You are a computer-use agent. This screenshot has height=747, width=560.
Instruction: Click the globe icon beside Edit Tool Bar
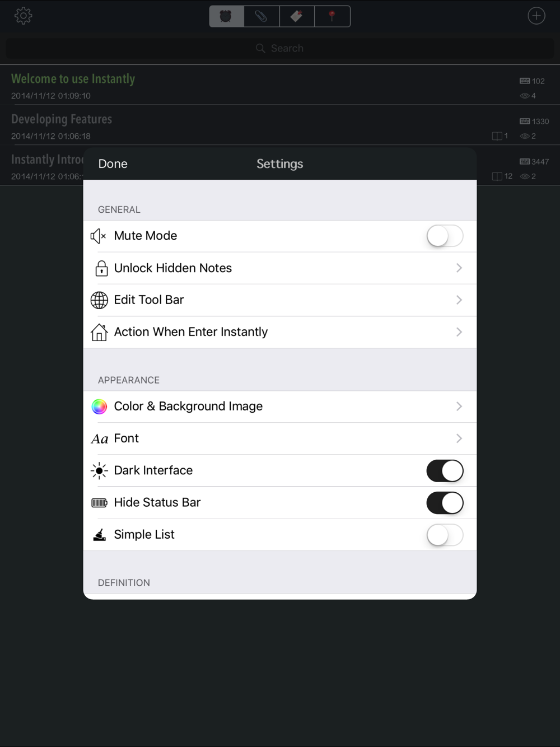click(x=99, y=300)
